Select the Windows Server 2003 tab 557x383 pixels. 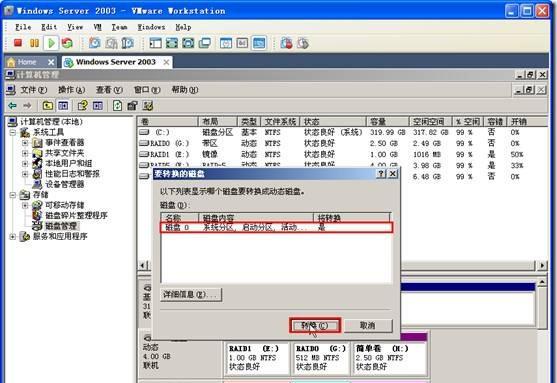click(117, 62)
